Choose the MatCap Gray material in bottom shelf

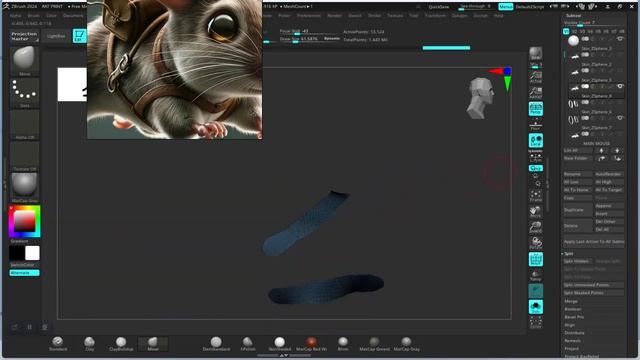pyautogui.click(x=406, y=343)
